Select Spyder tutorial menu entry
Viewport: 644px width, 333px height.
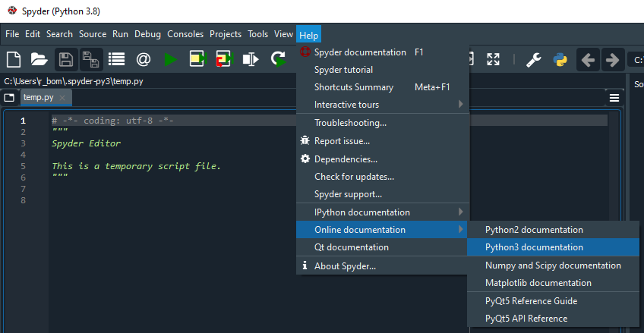click(x=383, y=70)
